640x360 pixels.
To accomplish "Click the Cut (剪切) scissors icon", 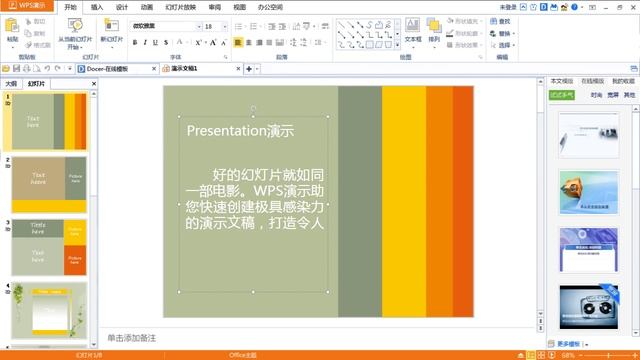I will [x=28, y=21].
